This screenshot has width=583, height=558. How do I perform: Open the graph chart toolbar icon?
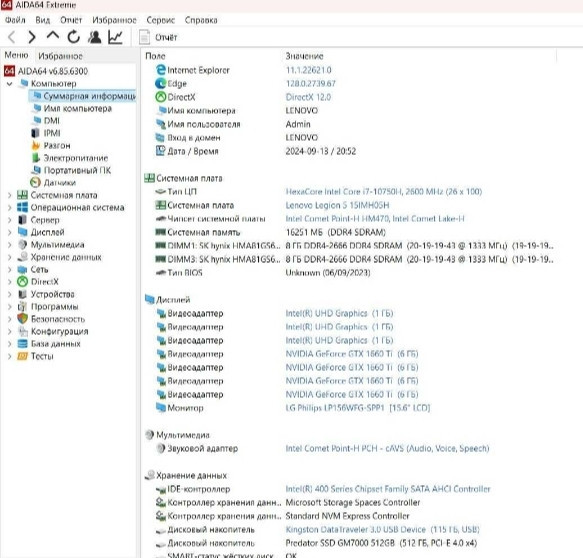115,37
